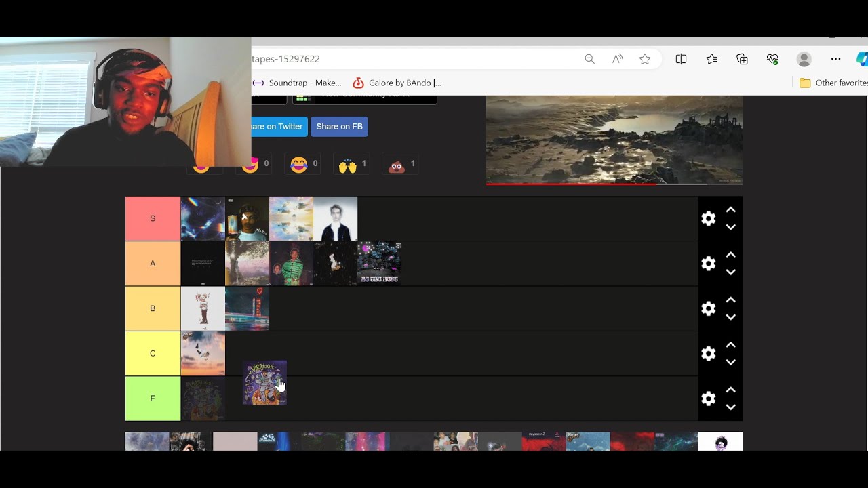This screenshot has width=868, height=488.
Task: Select the A tier orange label
Action: (153, 264)
